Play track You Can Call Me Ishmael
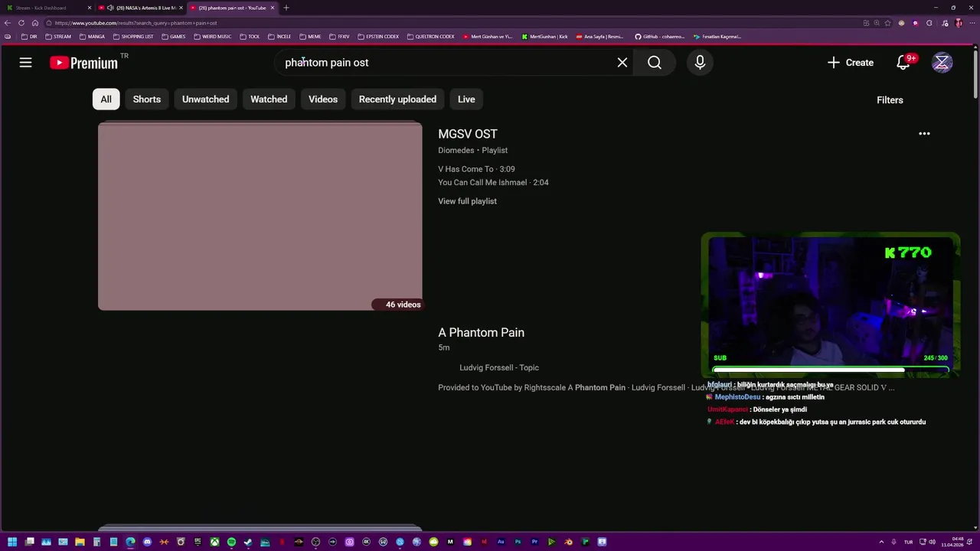The width and height of the screenshot is (980, 551). tap(493, 183)
